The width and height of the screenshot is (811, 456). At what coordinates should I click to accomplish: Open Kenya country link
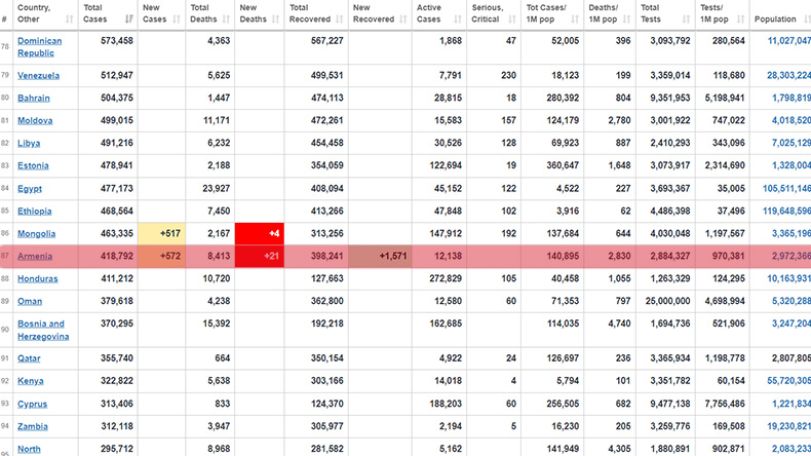(x=30, y=381)
